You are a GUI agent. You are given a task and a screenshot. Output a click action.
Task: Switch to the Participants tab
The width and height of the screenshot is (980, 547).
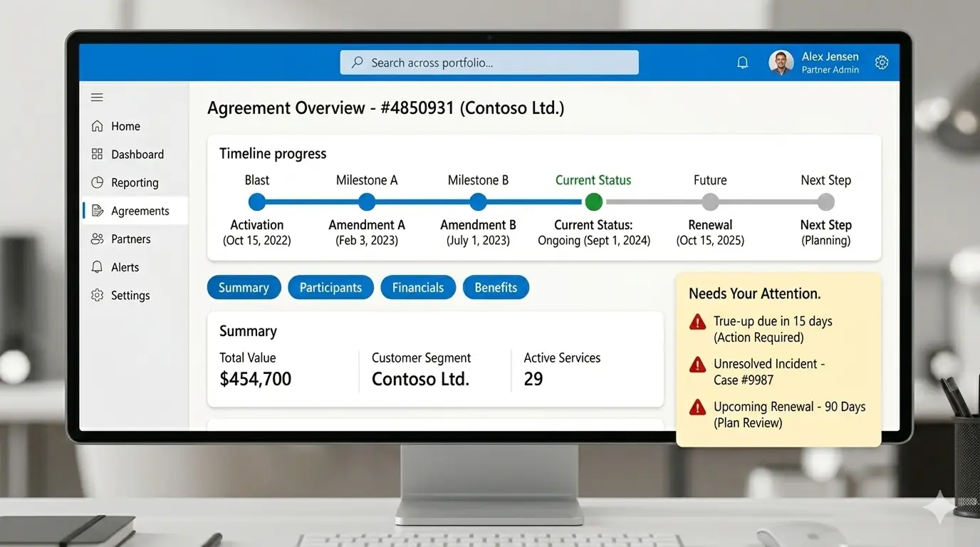pos(330,287)
